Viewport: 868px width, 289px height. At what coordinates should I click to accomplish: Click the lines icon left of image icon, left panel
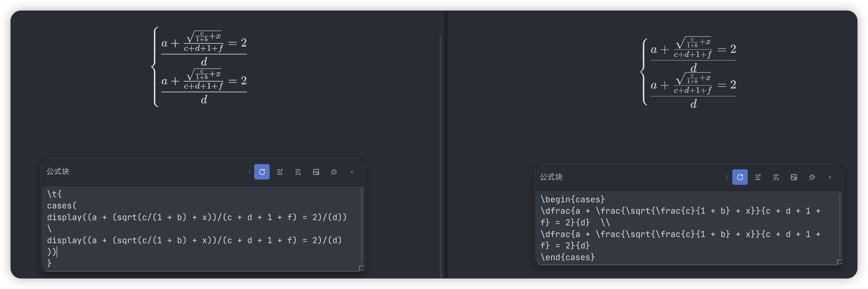click(298, 172)
